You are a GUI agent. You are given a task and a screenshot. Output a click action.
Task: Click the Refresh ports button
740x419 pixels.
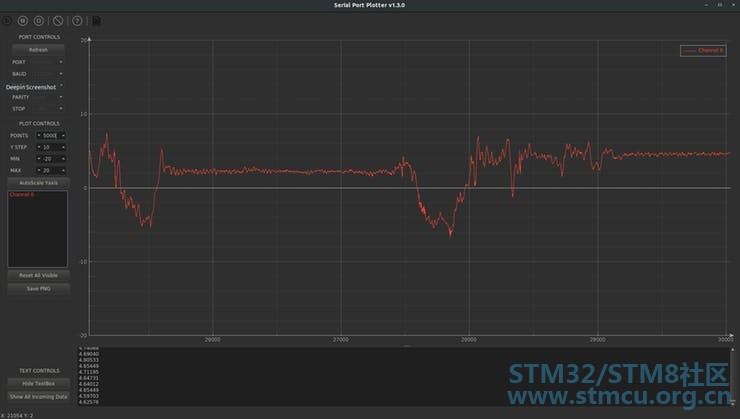click(x=38, y=50)
